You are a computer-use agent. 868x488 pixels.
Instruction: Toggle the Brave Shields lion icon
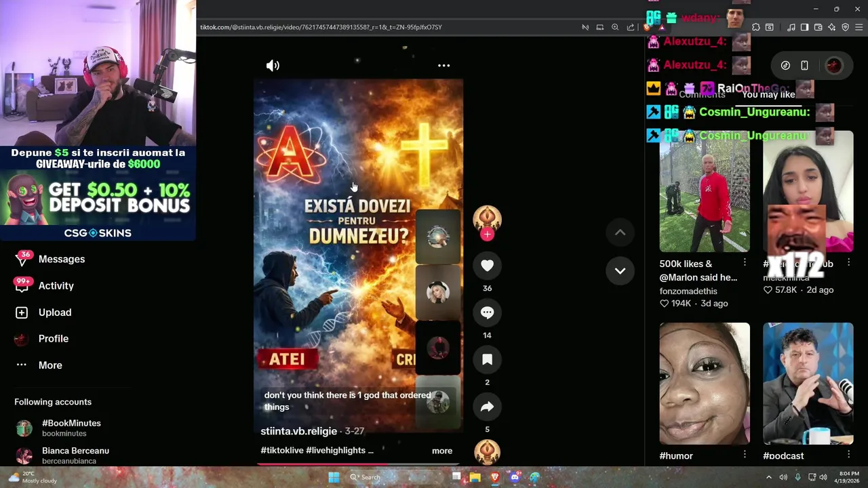pyautogui.click(x=646, y=27)
